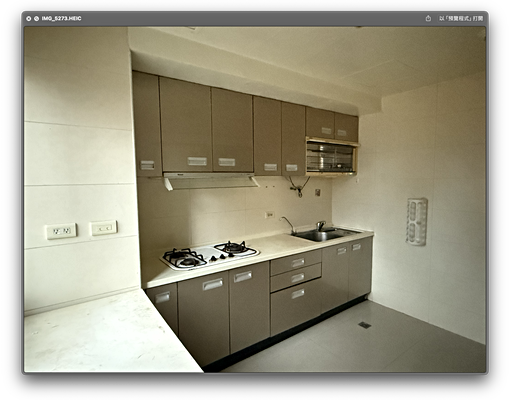This screenshot has height=400, width=510.
Task: Click the white wall-mounted bag holder
Action: click(x=416, y=222)
